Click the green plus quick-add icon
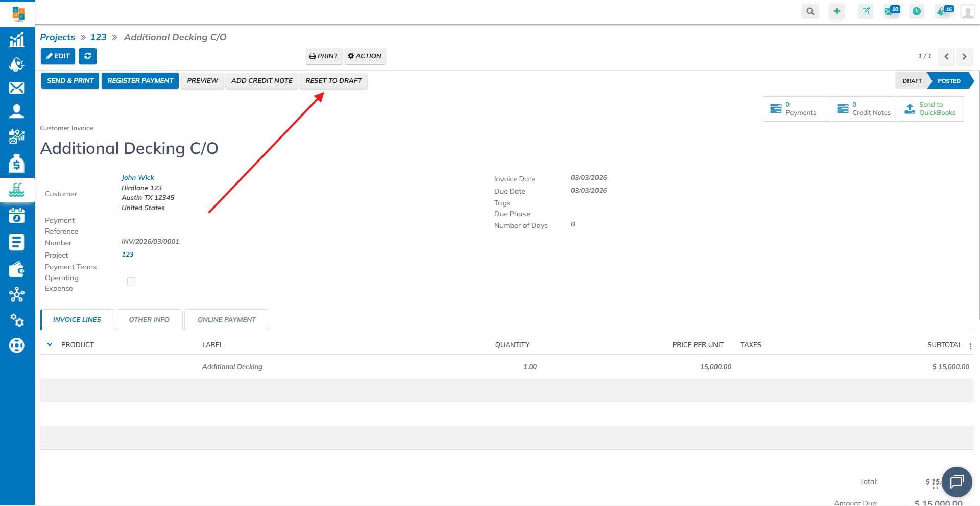The image size is (980, 506). (x=837, y=11)
